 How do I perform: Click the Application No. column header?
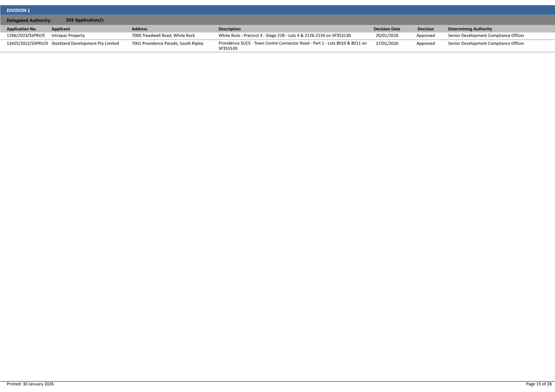21,29
